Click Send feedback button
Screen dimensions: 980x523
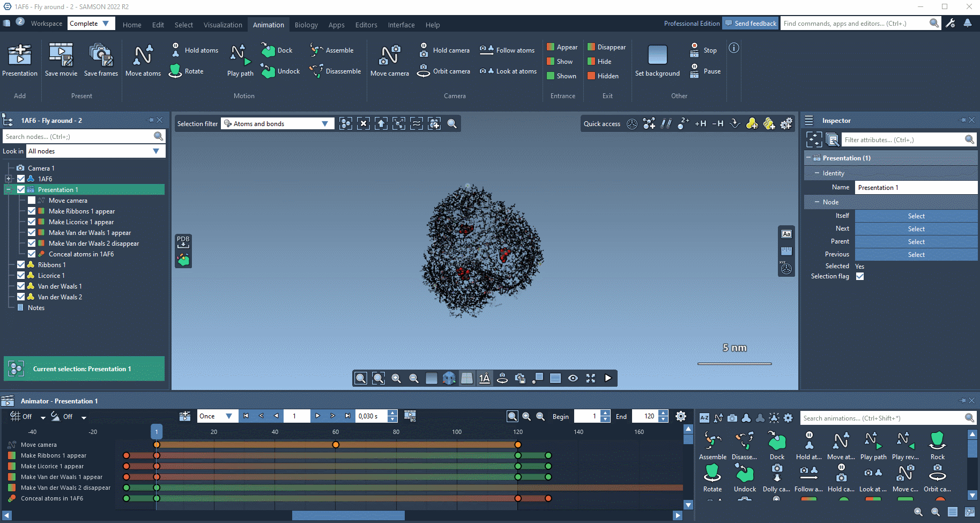(x=750, y=24)
